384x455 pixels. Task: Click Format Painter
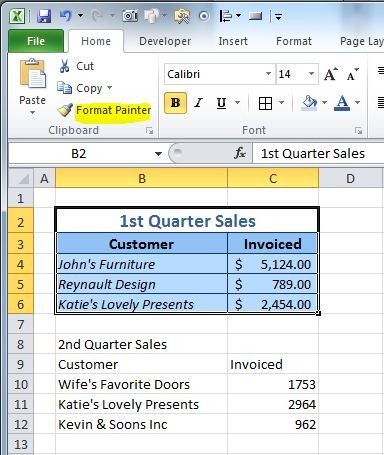104,110
